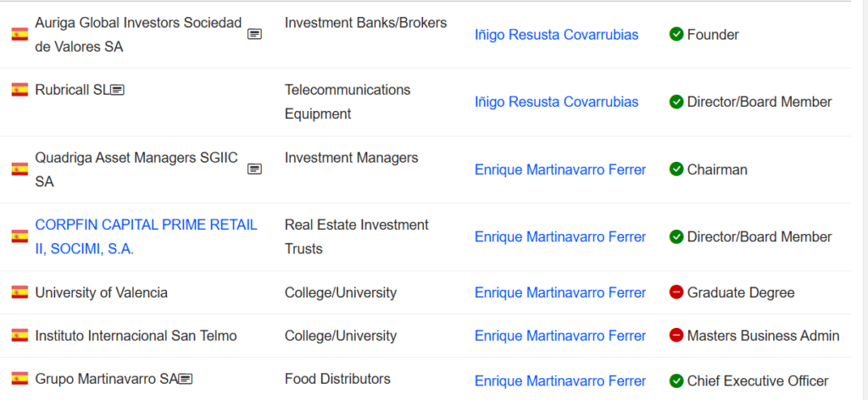The height and width of the screenshot is (400, 868).
Task: Open Enrique Martinavarro Ferrer link in Quadriga row
Action: [x=560, y=169]
